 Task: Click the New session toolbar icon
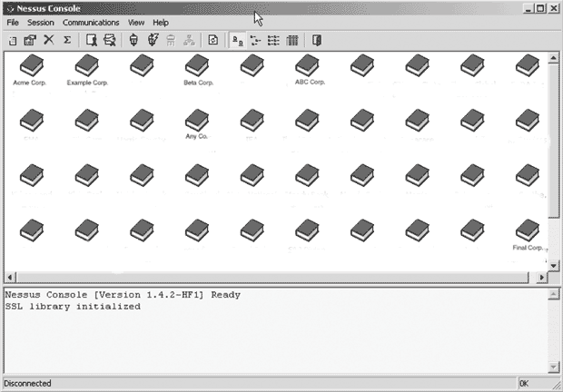13,40
